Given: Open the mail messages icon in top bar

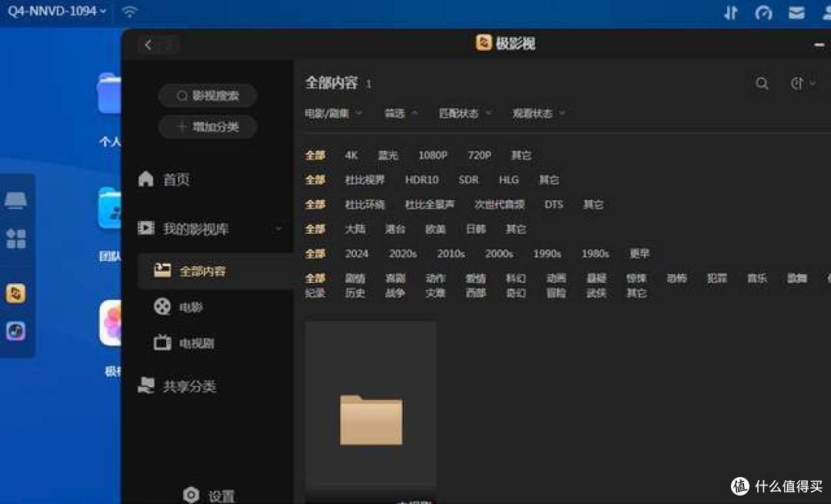Looking at the screenshot, I should pos(796,12).
